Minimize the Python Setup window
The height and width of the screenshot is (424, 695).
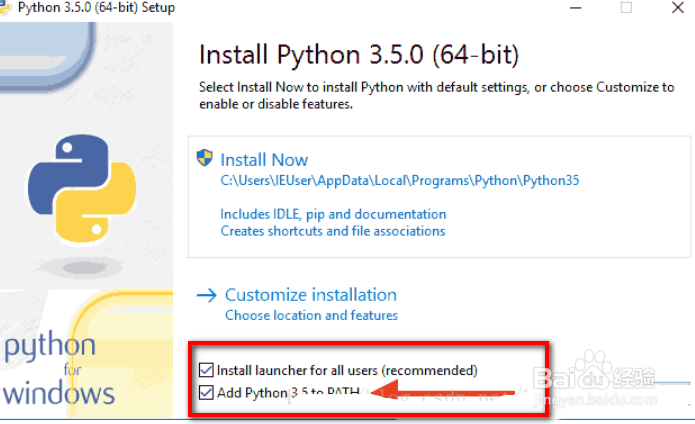[x=575, y=8]
